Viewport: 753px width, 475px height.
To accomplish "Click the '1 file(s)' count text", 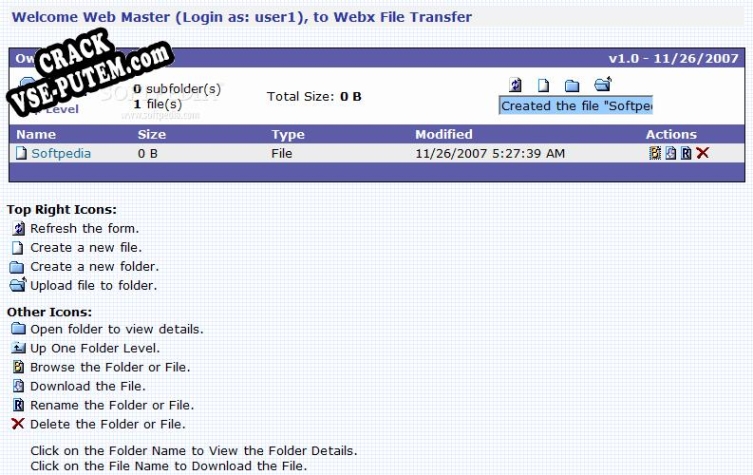I will click(x=158, y=104).
